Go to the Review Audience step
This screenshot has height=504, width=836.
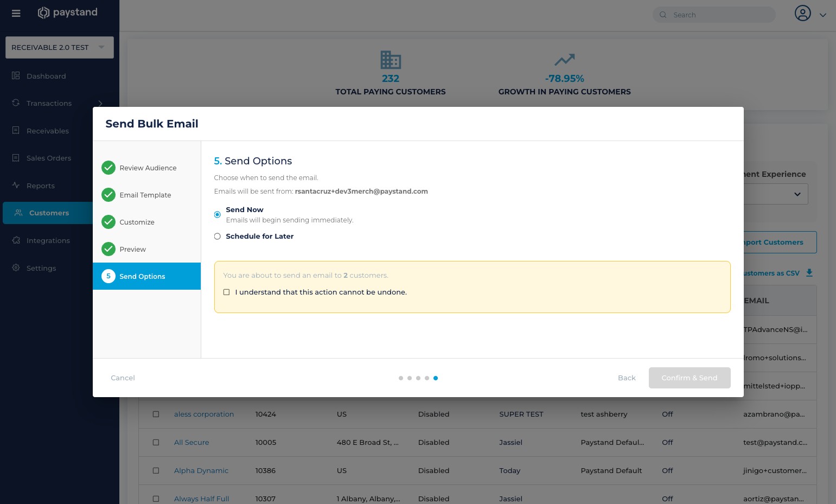tap(146, 168)
